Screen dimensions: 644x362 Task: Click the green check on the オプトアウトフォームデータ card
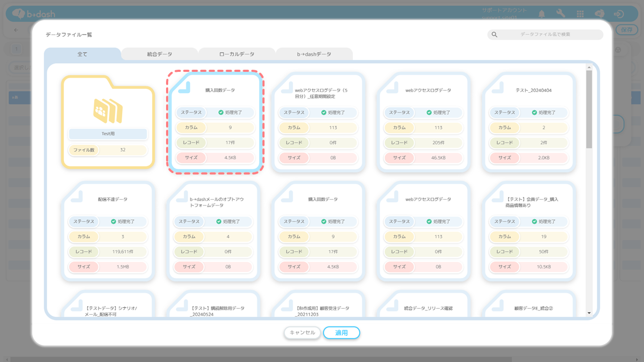tap(219, 221)
